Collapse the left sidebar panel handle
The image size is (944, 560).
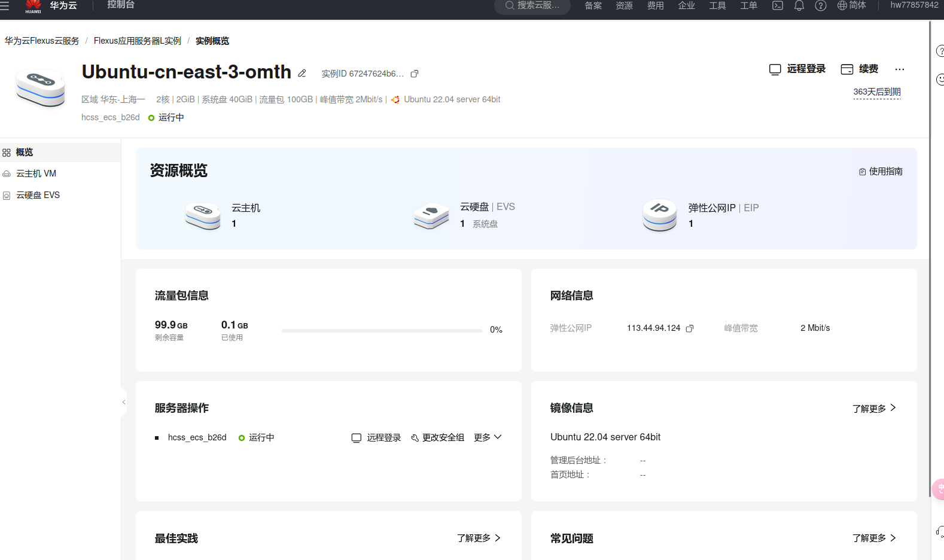point(123,402)
